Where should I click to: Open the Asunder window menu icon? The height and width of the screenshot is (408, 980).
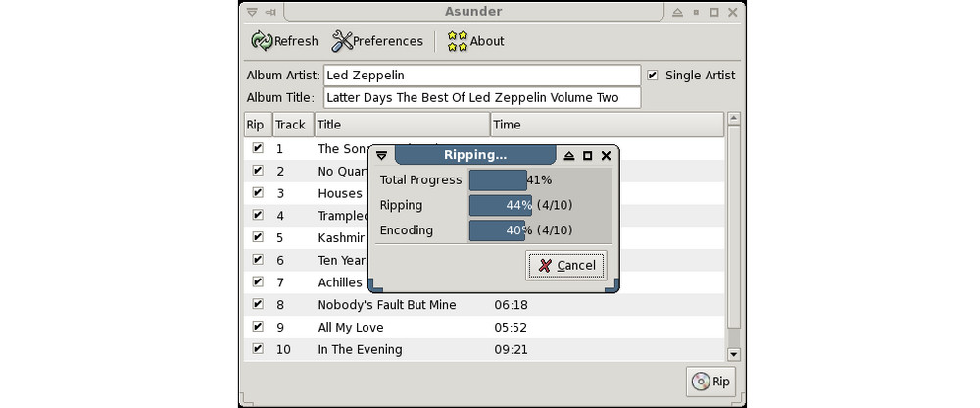click(x=251, y=12)
